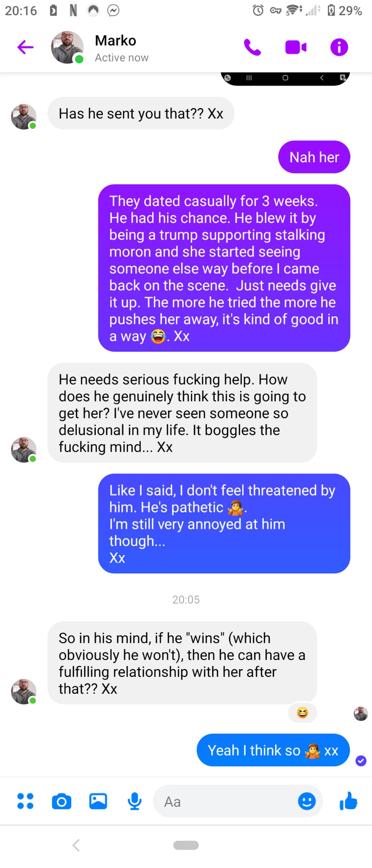Screen dimensions: 372x868
Task: Start a voice call with Marko
Action: click(x=252, y=47)
